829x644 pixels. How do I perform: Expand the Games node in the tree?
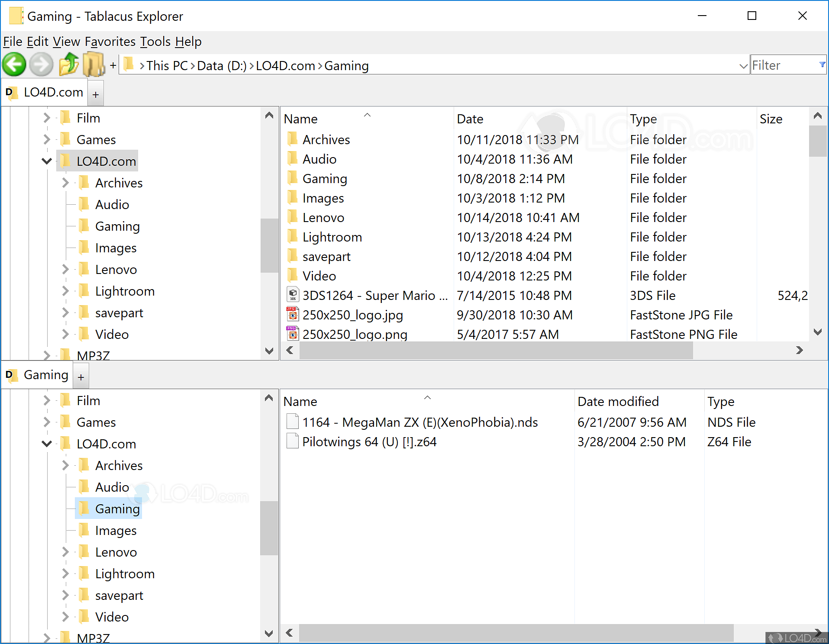[x=46, y=139]
